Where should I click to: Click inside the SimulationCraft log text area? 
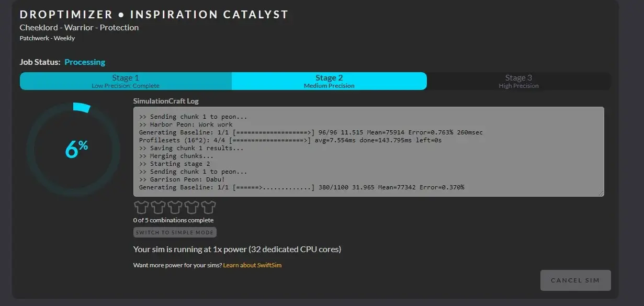coord(368,152)
